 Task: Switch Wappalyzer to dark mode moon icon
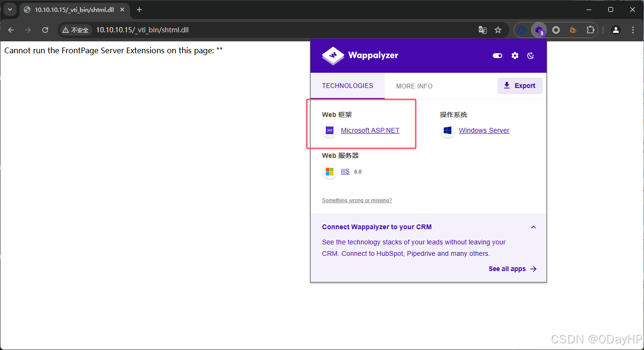531,56
